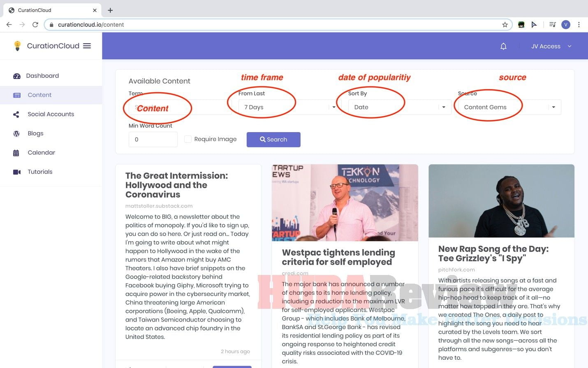Go back with the browser back arrow
Viewport: 588px width, 368px height.
tap(9, 25)
